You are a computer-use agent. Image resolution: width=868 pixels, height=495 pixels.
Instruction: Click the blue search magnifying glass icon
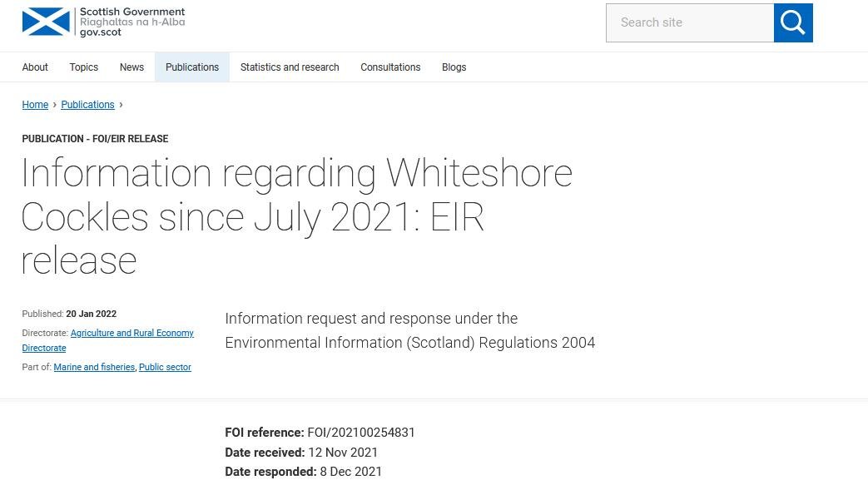pos(792,22)
